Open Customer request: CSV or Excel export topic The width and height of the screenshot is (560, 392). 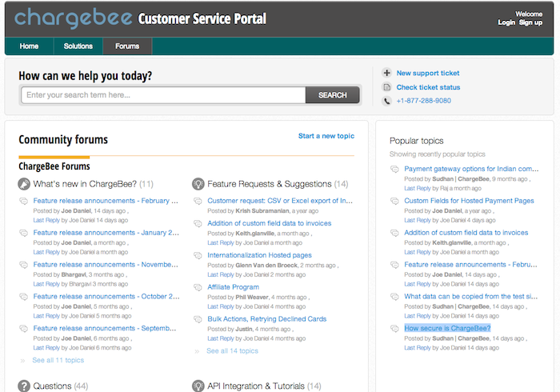(280, 201)
